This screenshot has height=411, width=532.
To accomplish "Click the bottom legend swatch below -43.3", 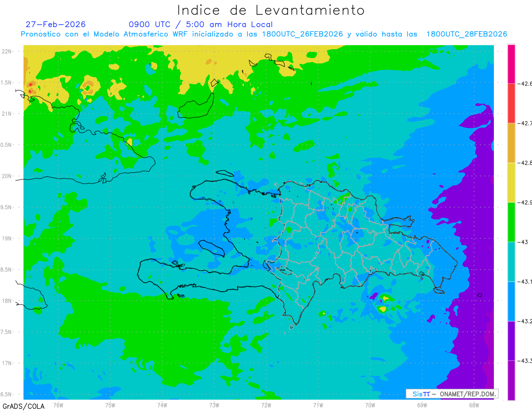I will pyautogui.click(x=511, y=380).
